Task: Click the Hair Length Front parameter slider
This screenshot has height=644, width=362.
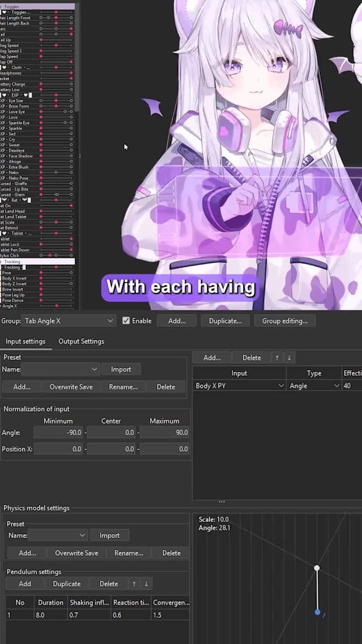Action: point(56,18)
